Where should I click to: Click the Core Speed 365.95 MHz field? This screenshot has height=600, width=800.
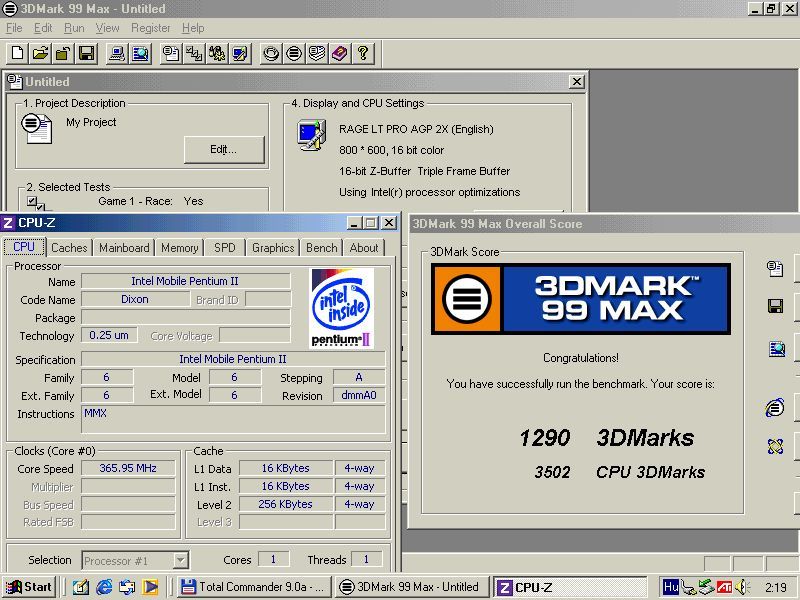128,468
